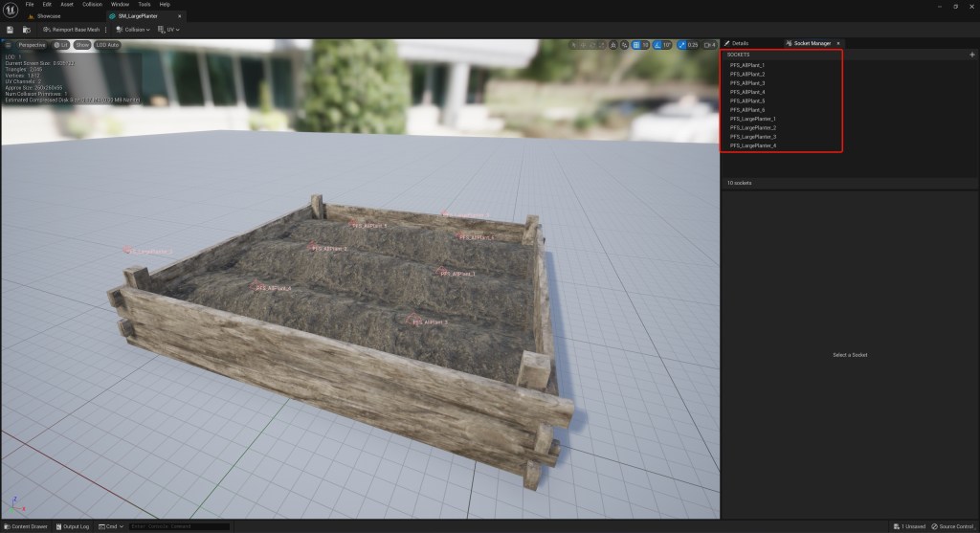The image size is (980, 533).
Task: Click Reimport Base Mesh button
Action: (72, 30)
